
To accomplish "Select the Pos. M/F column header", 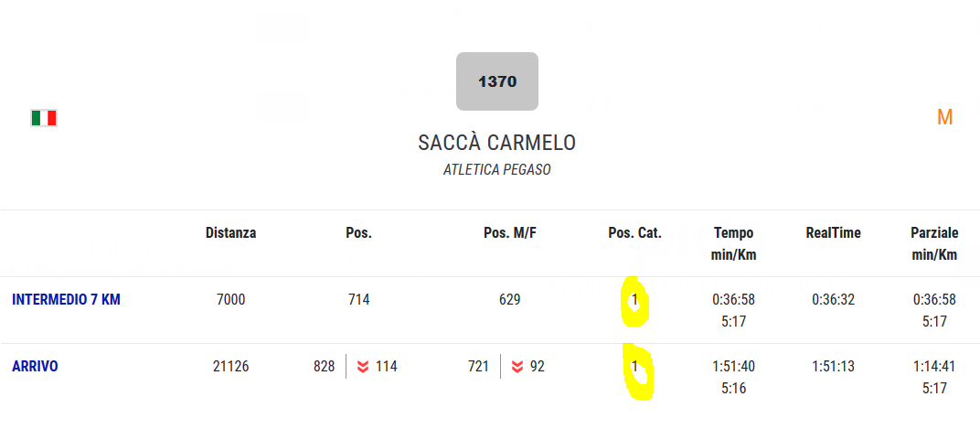I will 510,233.
